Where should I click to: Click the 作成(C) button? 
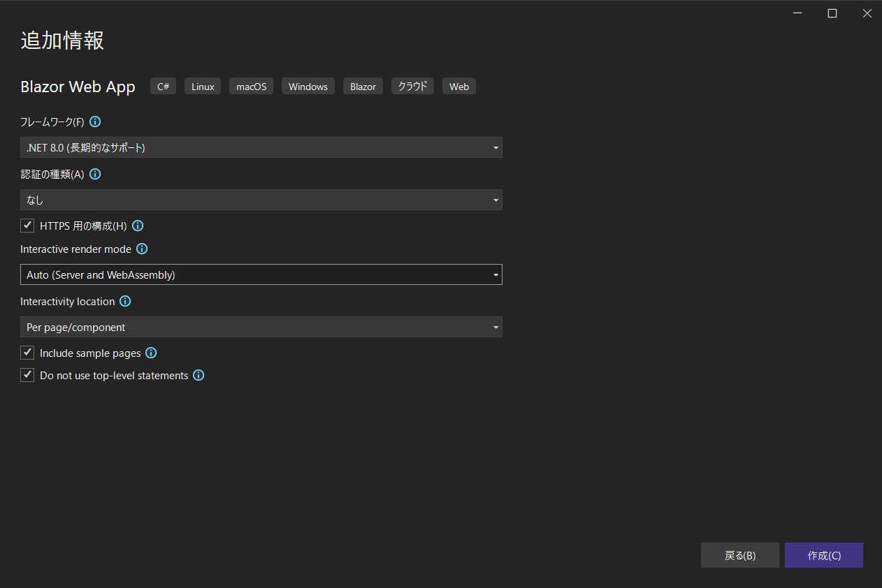824,555
